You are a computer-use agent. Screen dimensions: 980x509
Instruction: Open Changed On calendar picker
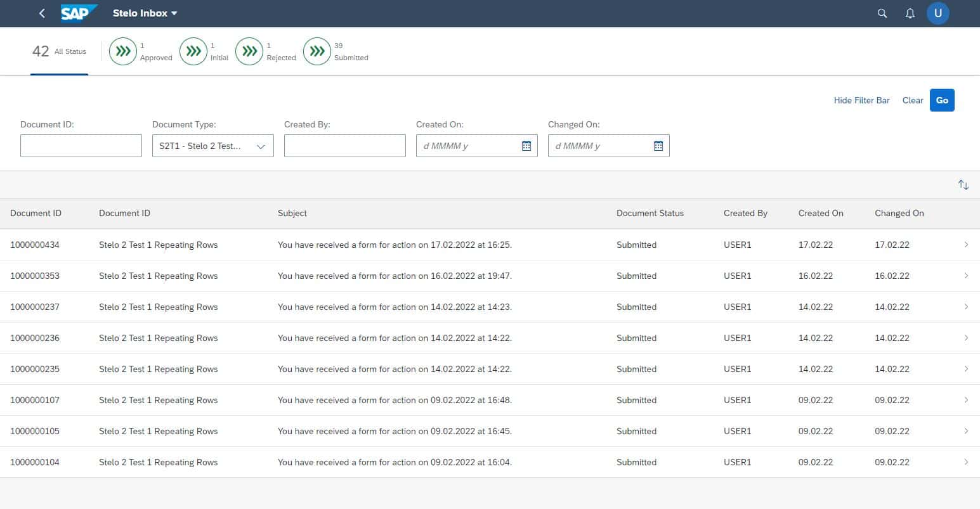(x=658, y=146)
